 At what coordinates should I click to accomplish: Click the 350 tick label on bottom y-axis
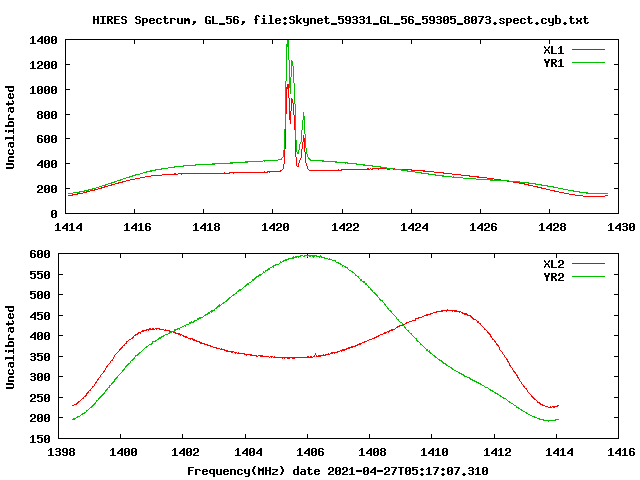click(x=40, y=357)
